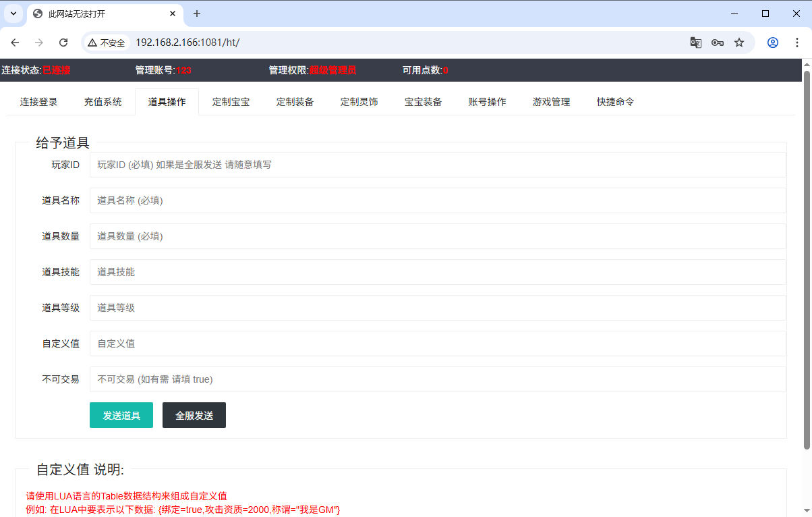The width and height of the screenshot is (812, 517).
Task: Switch to the 充值系统 tab
Action: pyautogui.click(x=103, y=102)
